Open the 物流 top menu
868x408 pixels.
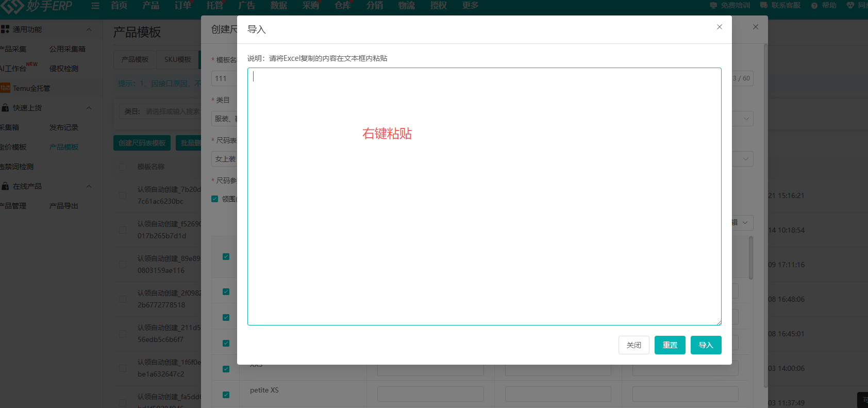click(407, 6)
